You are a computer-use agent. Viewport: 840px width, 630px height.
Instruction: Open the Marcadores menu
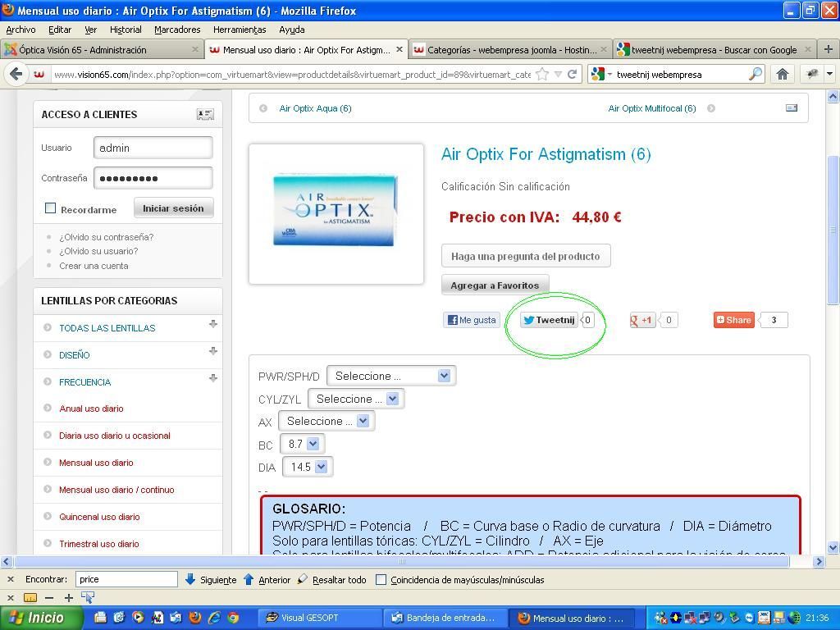click(x=177, y=30)
